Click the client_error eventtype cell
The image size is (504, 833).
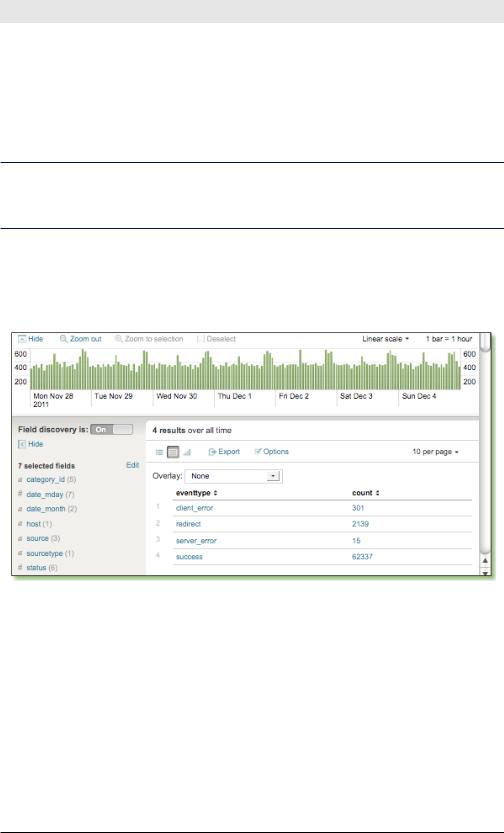point(194,508)
